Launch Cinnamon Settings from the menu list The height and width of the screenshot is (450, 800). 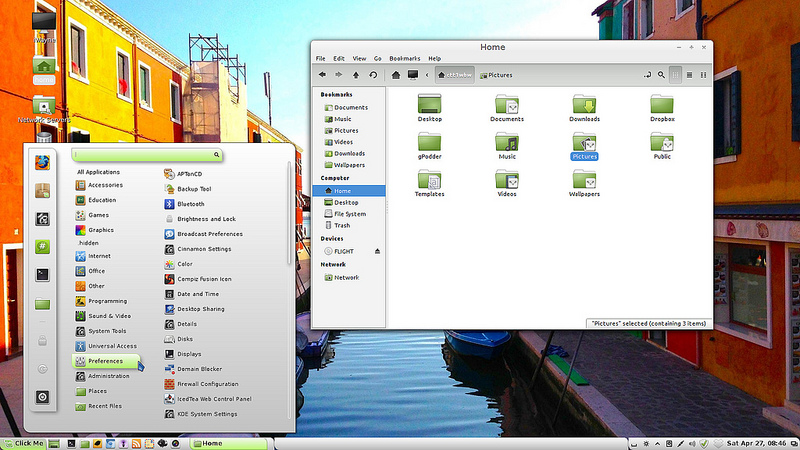pyautogui.click(x=204, y=249)
